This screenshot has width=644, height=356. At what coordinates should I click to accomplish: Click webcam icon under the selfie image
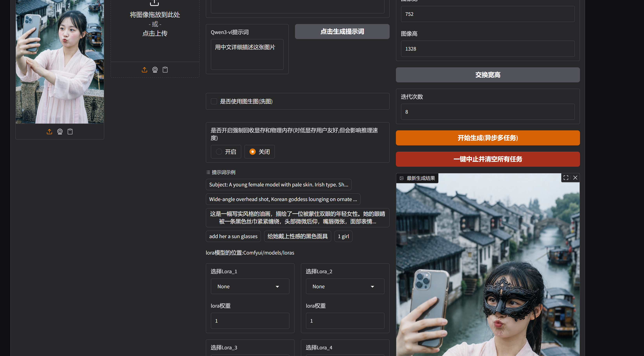pyautogui.click(x=60, y=132)
